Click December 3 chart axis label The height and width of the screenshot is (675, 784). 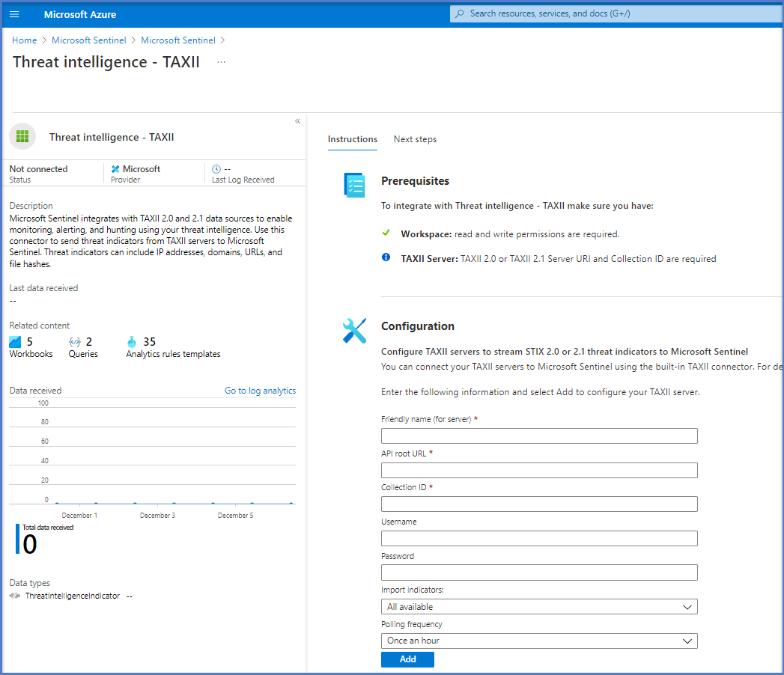pyautogui.click(x=157, y=515)
